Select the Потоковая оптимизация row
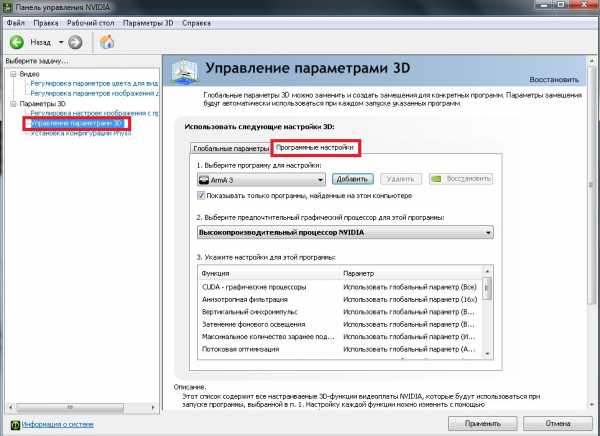Screen dimensions: 600x436 [341, 349]
